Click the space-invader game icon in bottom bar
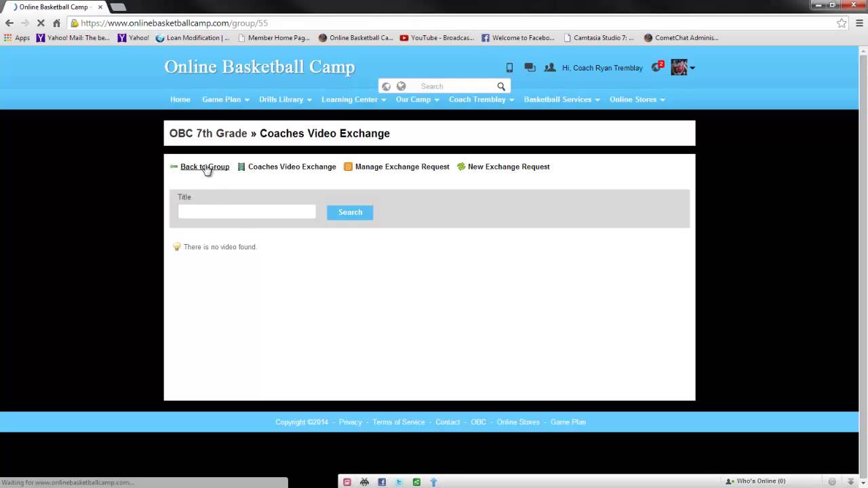 tap(365, 482)
